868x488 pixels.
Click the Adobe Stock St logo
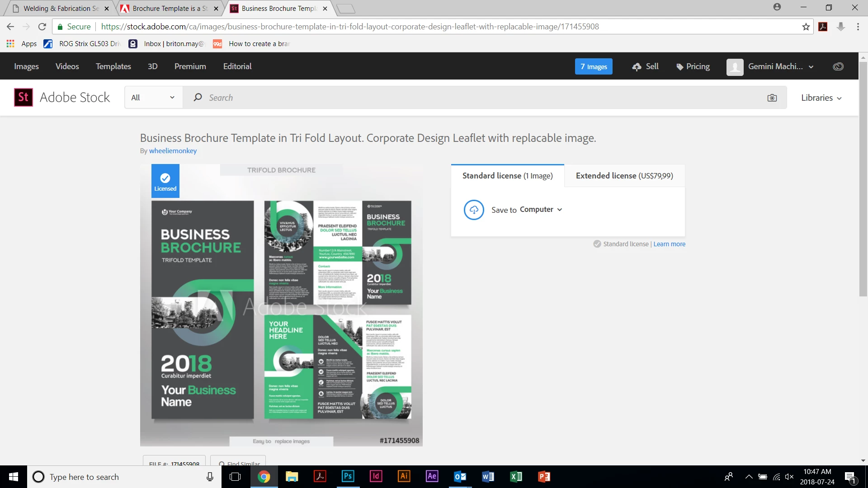(x=24, y=97)
